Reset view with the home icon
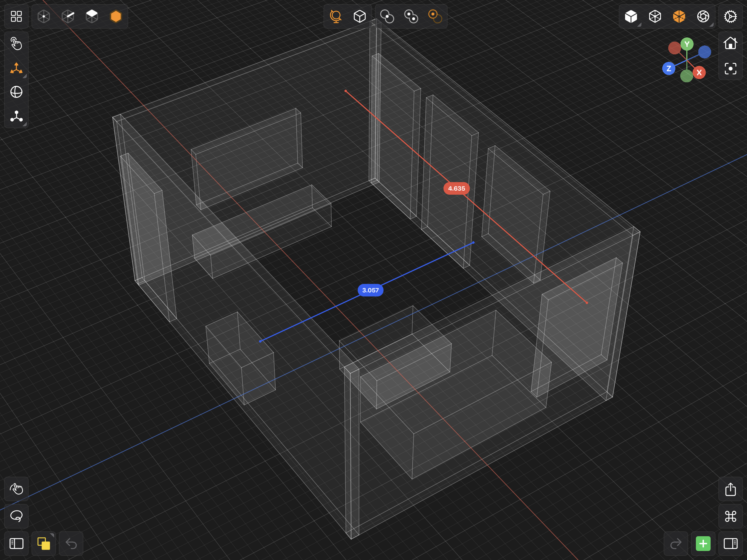Screen dimensions: 747x560 (730, 43)
